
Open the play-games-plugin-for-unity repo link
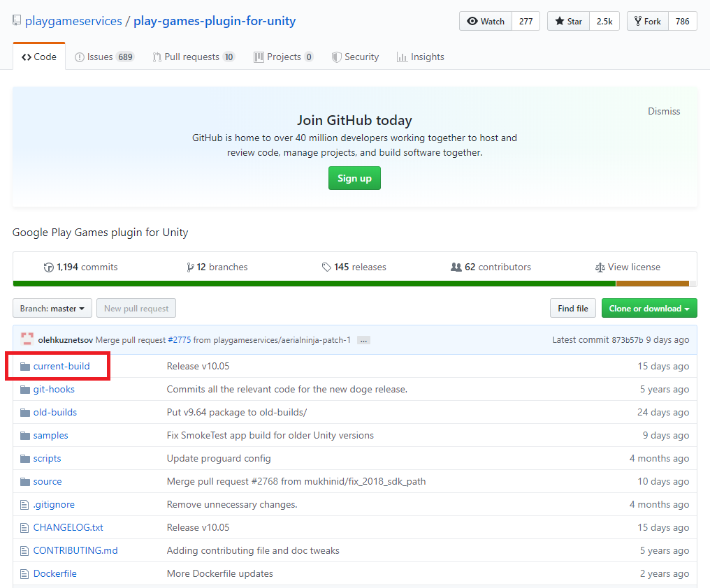tap(215, 21)
